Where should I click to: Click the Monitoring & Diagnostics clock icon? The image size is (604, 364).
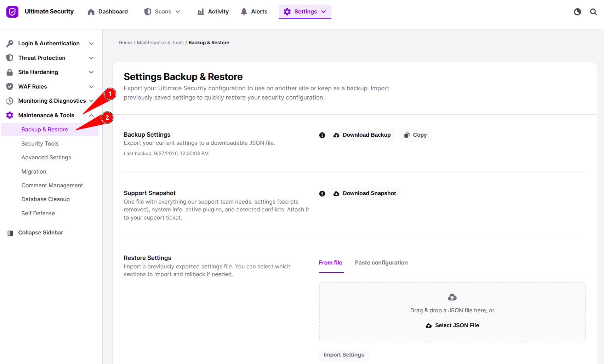(x=10, y=101)
